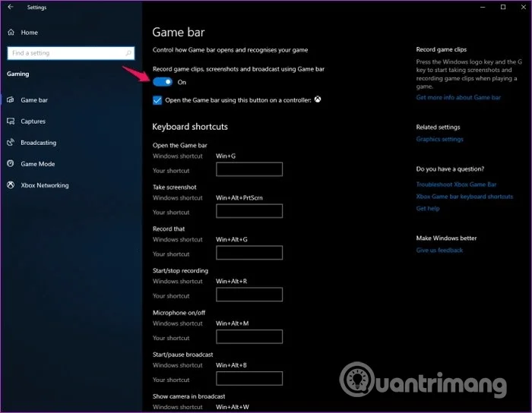The height and width of the screenshot is (413, 532).
Task: Turn off the Game bar recording toggle
Action: (163, 82)
